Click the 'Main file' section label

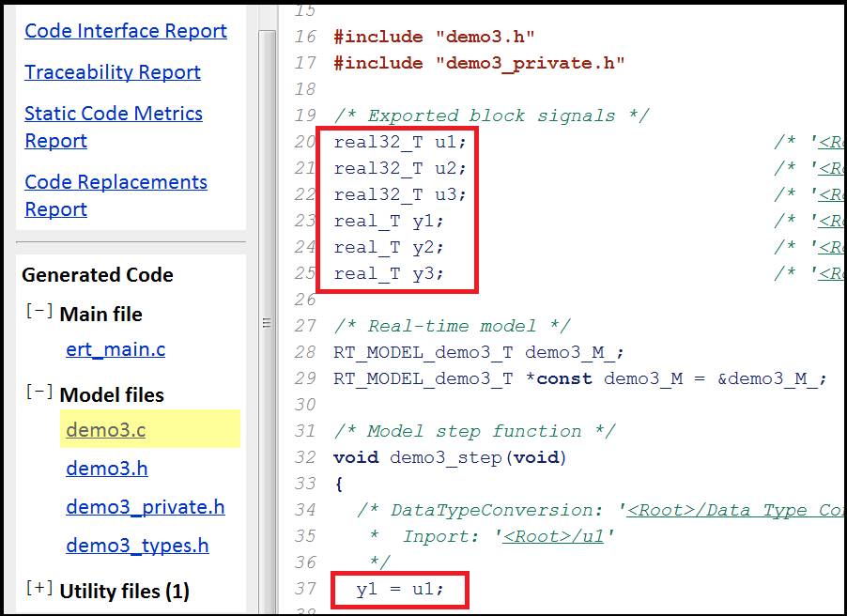point(101,315)
